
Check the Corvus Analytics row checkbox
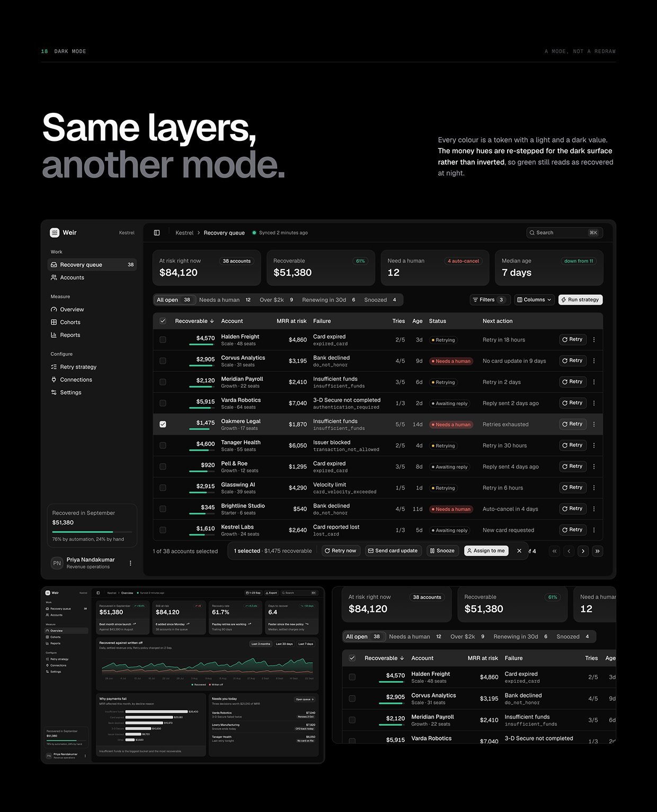pos(163,361)
